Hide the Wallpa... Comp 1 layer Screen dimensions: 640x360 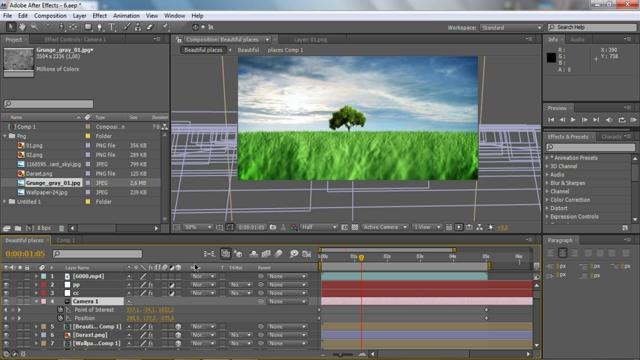click(x=6, y=343)
